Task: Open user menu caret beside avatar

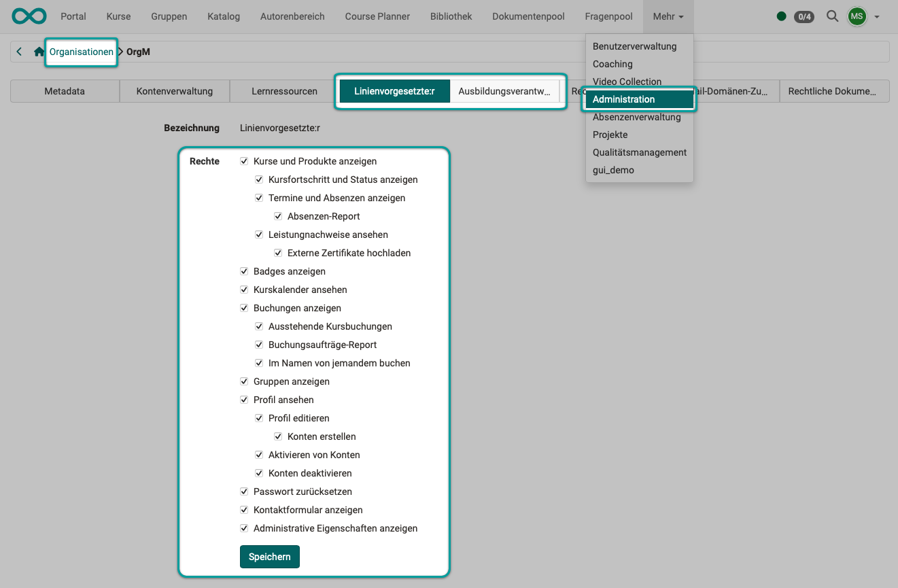Action: (877, 16)
